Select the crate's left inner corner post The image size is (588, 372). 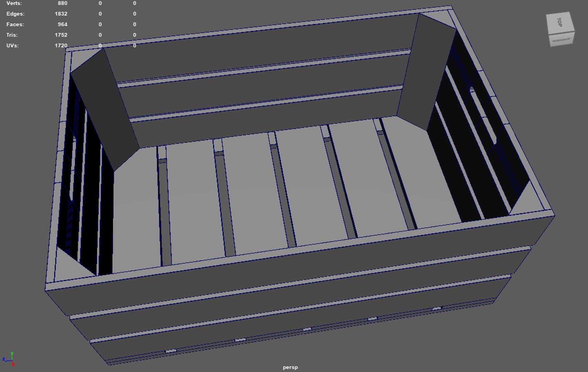[x=105, y=110]
